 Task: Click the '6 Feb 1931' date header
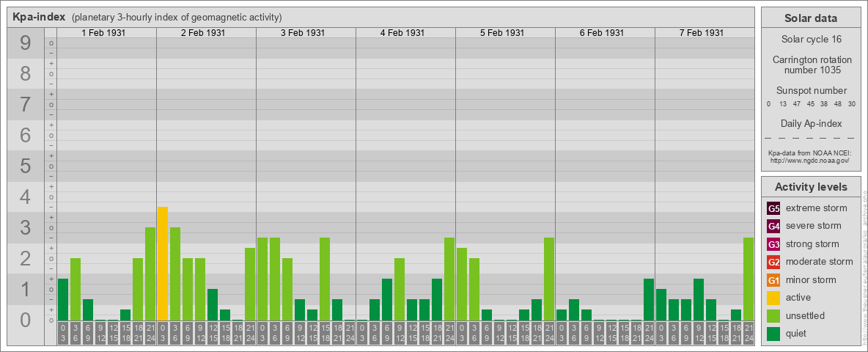602,33
